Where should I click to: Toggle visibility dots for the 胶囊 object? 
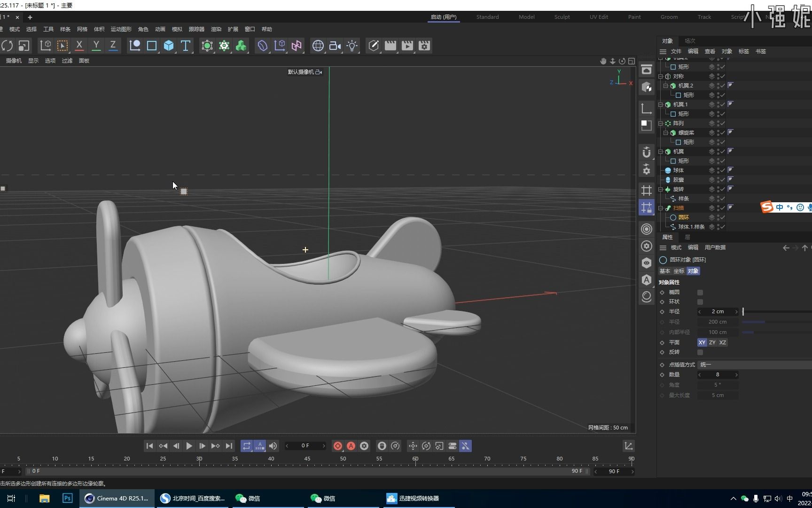coord(718,180)
